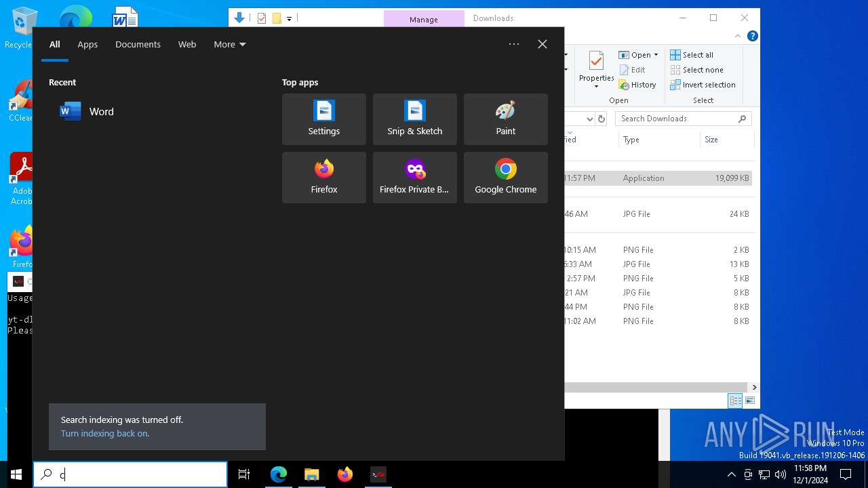
Task: Click Select all in Explorer ribbon
Action: click(692, 55)
